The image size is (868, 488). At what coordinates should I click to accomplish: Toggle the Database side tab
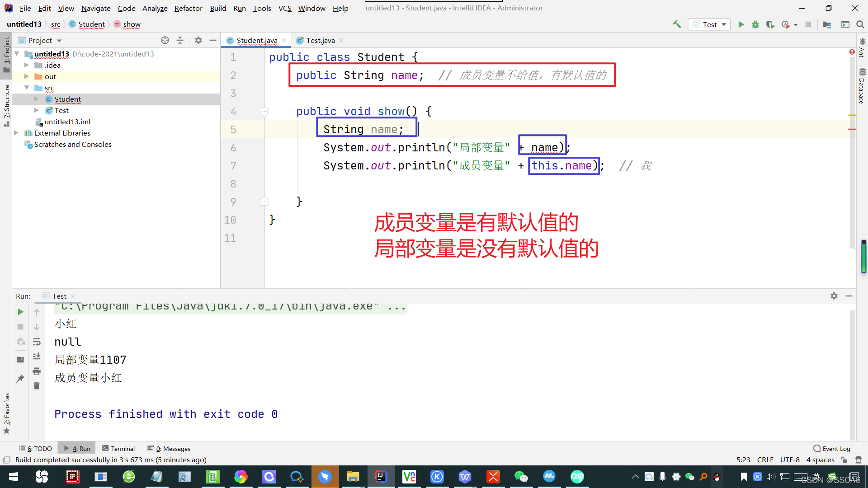click(862, 86)
